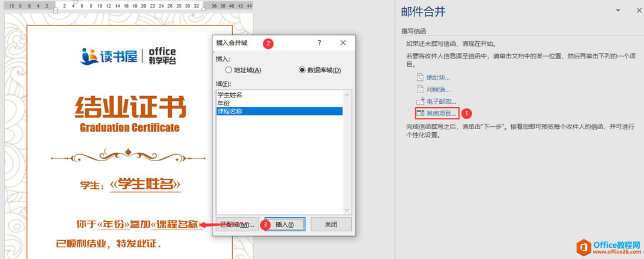Click the 已顺利结业，特发此证。 line
The image size is (644, 259).
point(109,244)
